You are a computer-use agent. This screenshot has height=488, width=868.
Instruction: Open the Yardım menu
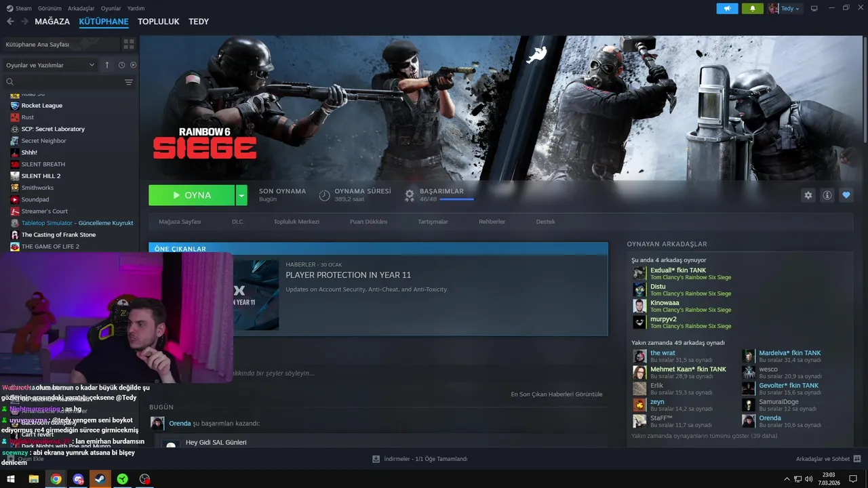click(x=136, y=8)
